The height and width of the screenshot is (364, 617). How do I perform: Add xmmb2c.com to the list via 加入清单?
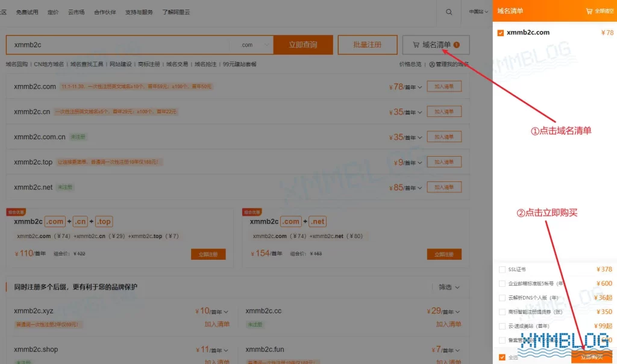[x=444, y=87]
